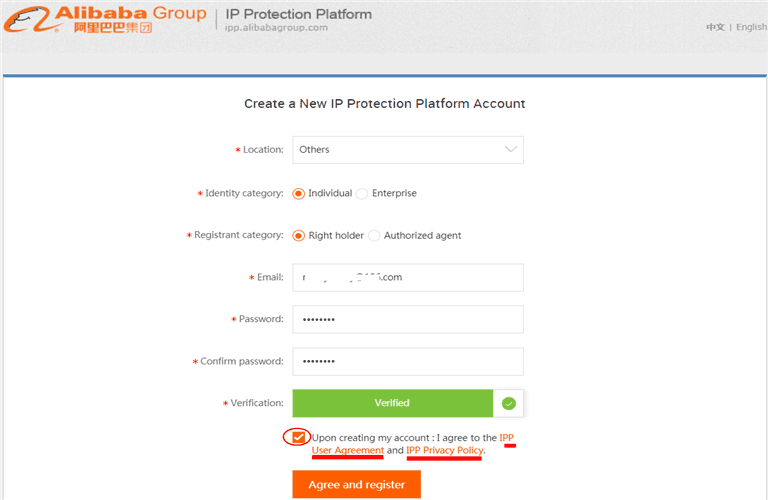Viewport: 768px width, 500px height.
Task: Click the Alibaba Group logo
Action: click(104, 19)
